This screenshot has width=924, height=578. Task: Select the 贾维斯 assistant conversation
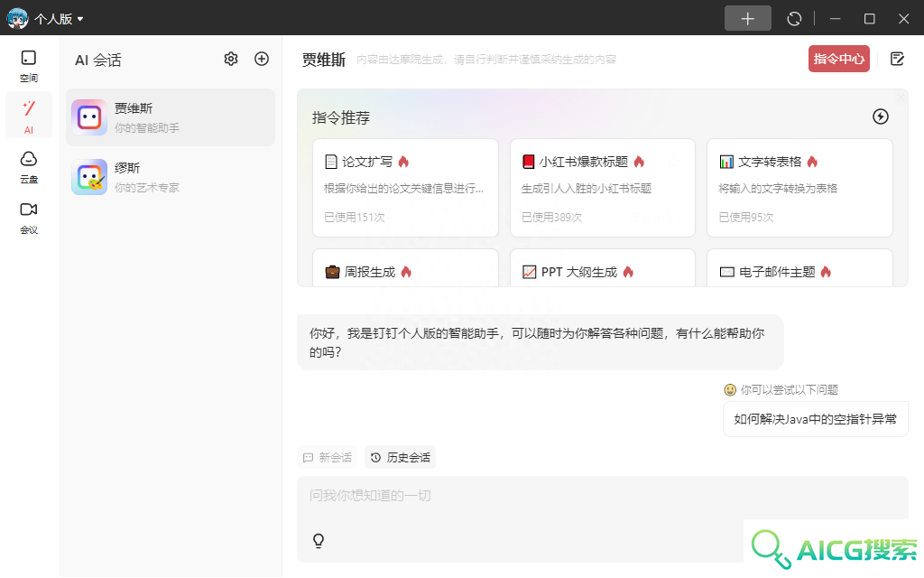[x=171, y=117]
